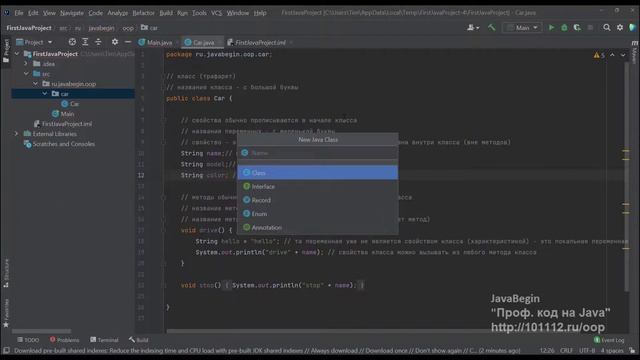This screenshot has height=360, width=640.
Task: Choose Enum in New Java Class popup
Action: point(318,214)
